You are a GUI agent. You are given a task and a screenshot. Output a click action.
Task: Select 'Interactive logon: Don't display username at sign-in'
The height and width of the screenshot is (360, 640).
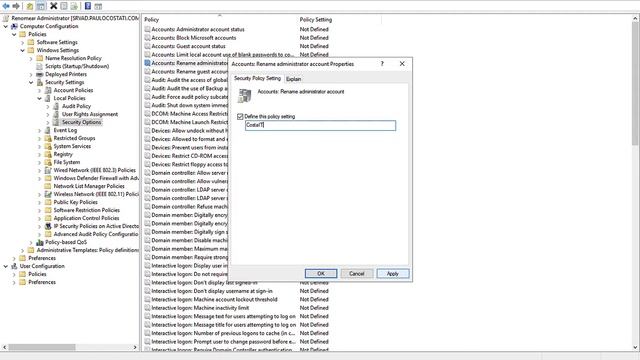(x=212, y=291)
